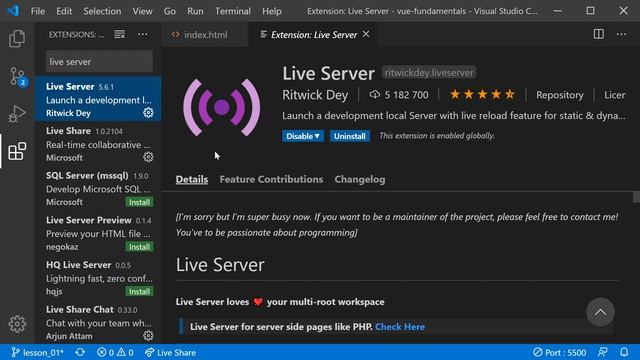Open the Help menu
This screenshot has height=360, width=640.
pyautogui.click(x=271, y=11)
